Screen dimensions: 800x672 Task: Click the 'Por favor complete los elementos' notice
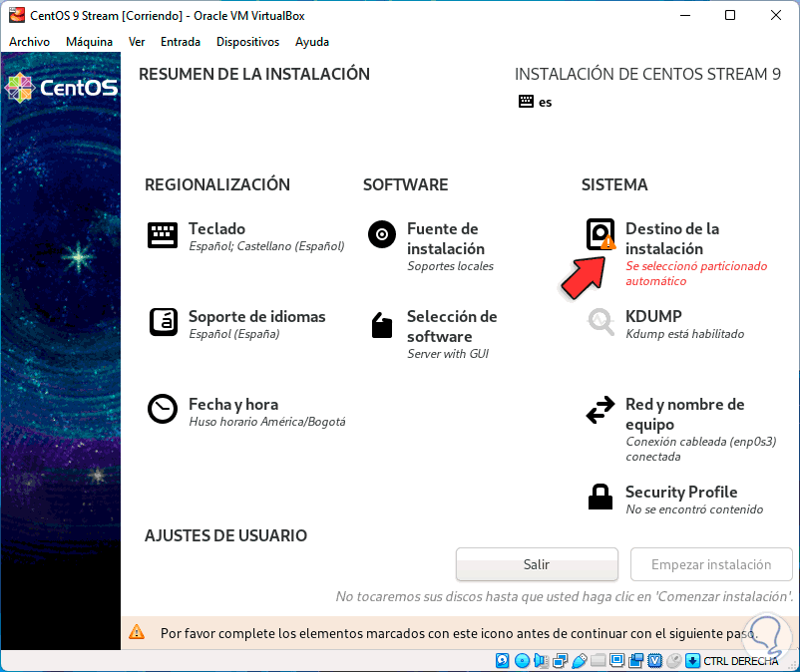point(459,633)
